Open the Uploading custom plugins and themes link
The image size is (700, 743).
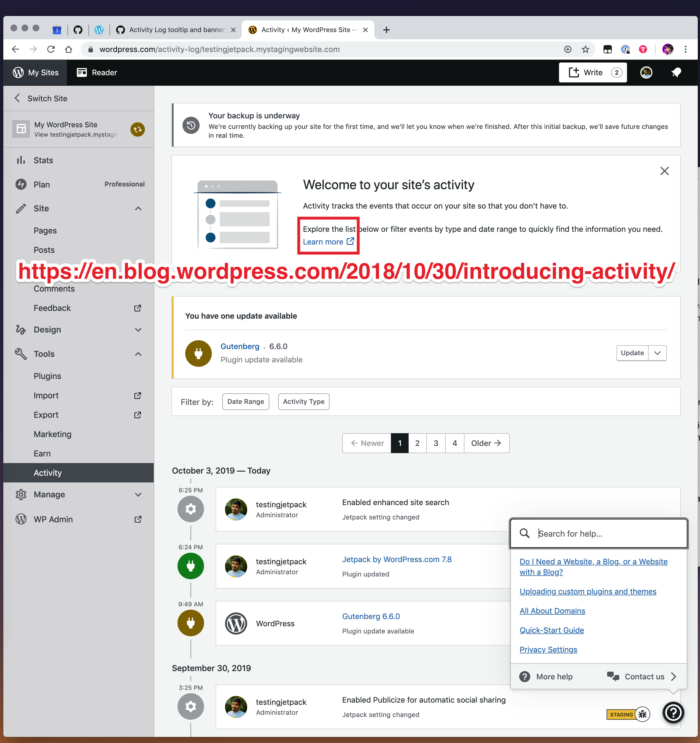587,591
